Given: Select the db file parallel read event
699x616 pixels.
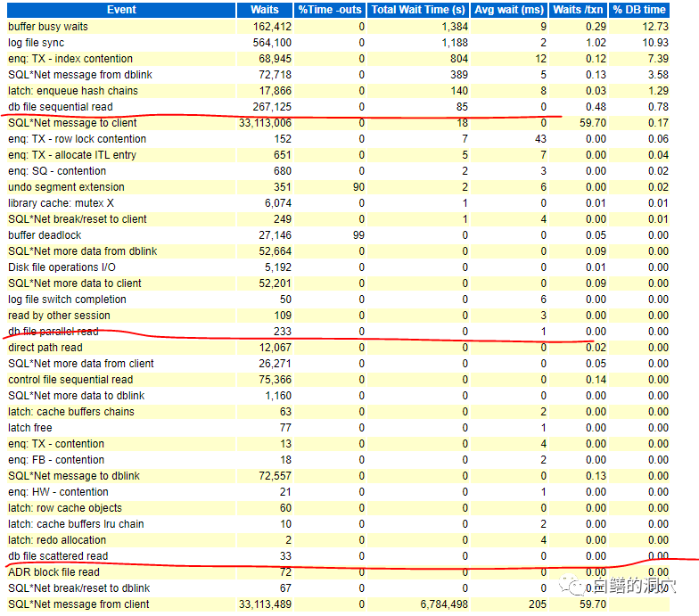Looking at the screenshot, I should pos(53,332).
